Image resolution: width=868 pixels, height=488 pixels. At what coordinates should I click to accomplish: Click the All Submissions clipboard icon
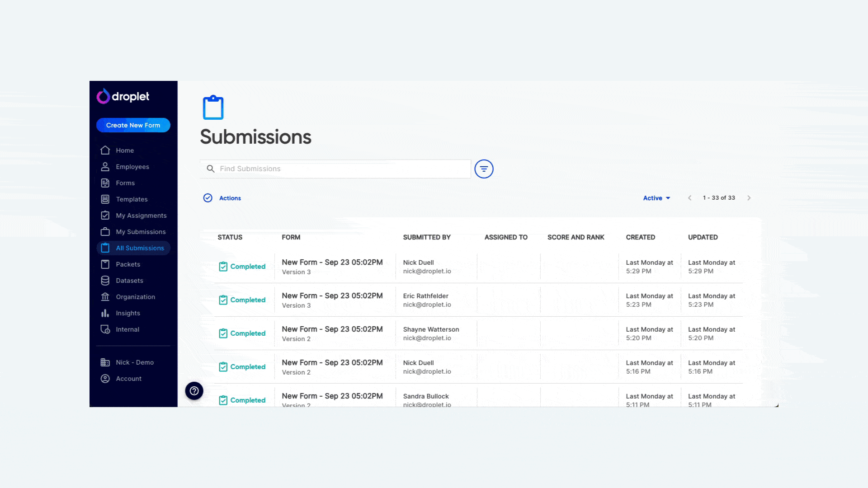(x=105, y=248)
